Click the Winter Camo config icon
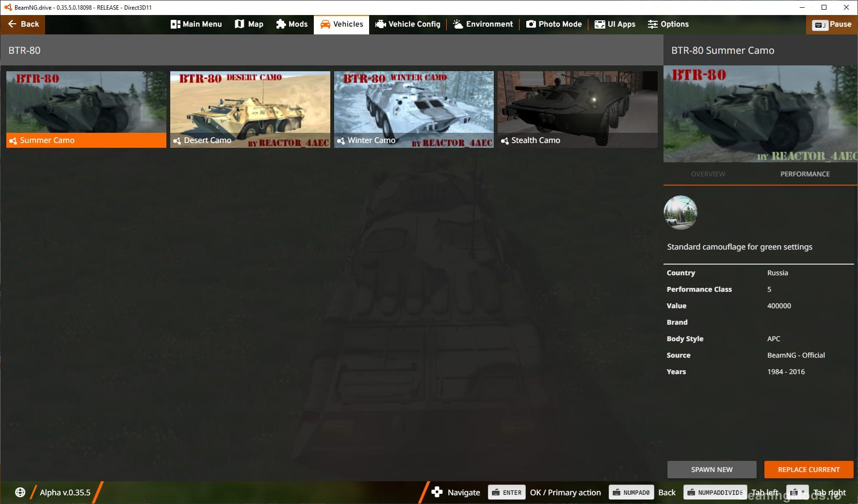This screenshot has width=858, height=504. (341, 141)
